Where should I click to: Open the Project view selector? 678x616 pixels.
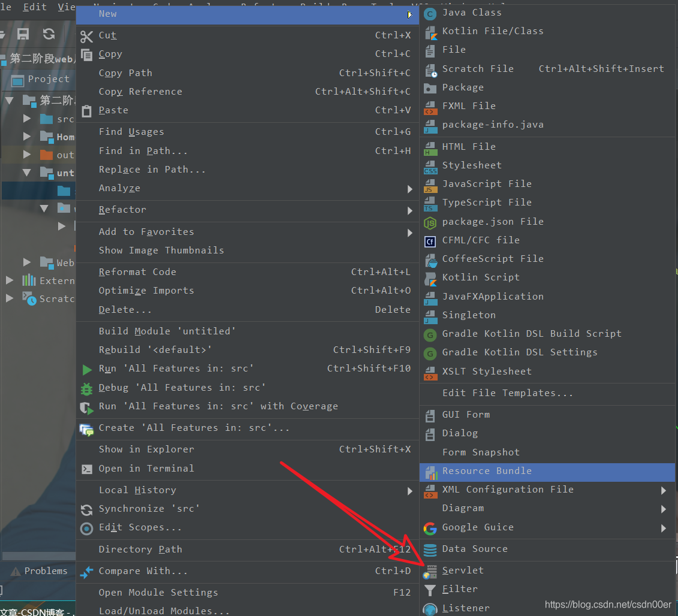coord(40,80)
